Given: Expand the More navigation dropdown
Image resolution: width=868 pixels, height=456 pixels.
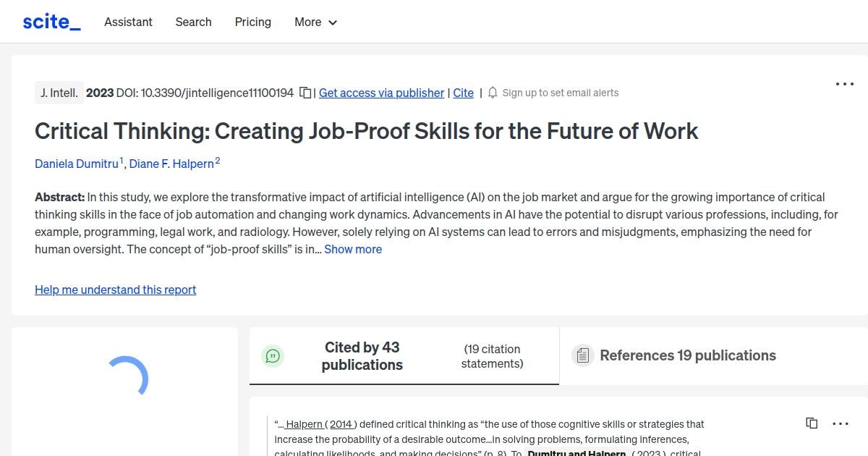Looking at the screenshot, I should [x=315, y=22].
